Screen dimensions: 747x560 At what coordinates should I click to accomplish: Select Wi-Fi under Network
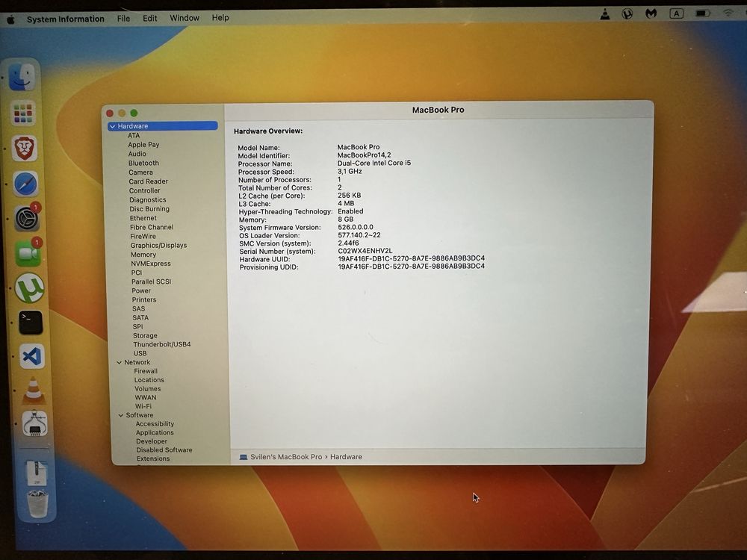coord(143,406)
